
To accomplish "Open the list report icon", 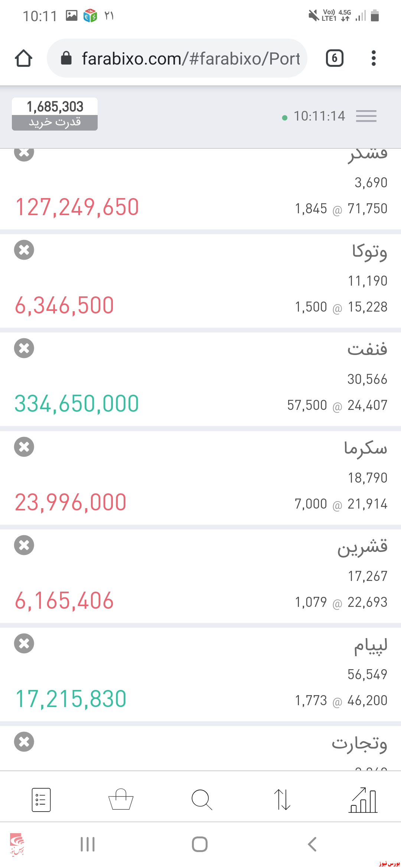I will point(41,800).
